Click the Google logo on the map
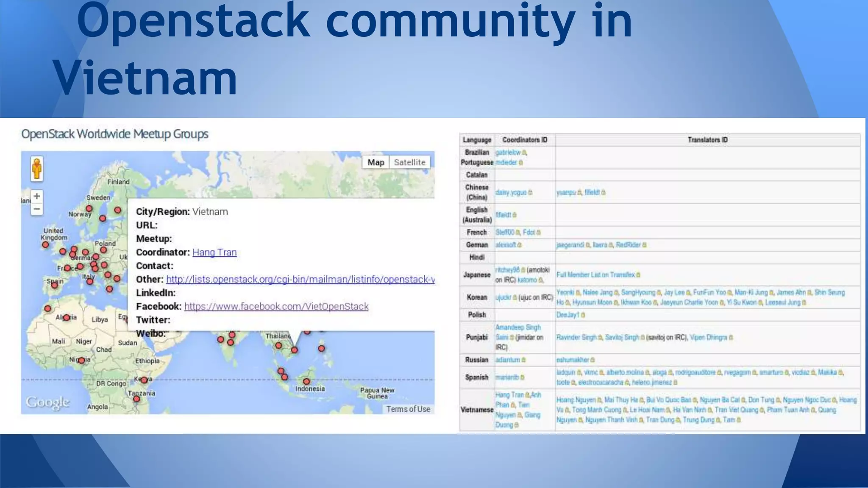The image size is (868, 488). (x=47, y=402)
